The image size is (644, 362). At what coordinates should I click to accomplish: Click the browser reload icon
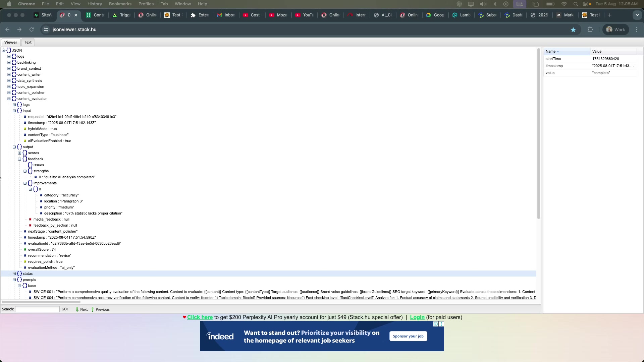(32, 29)
